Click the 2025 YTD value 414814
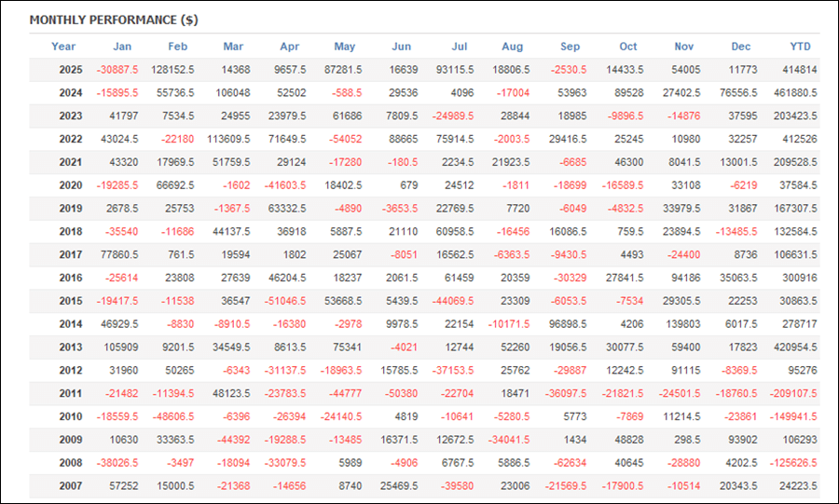 tap(800, 70)
